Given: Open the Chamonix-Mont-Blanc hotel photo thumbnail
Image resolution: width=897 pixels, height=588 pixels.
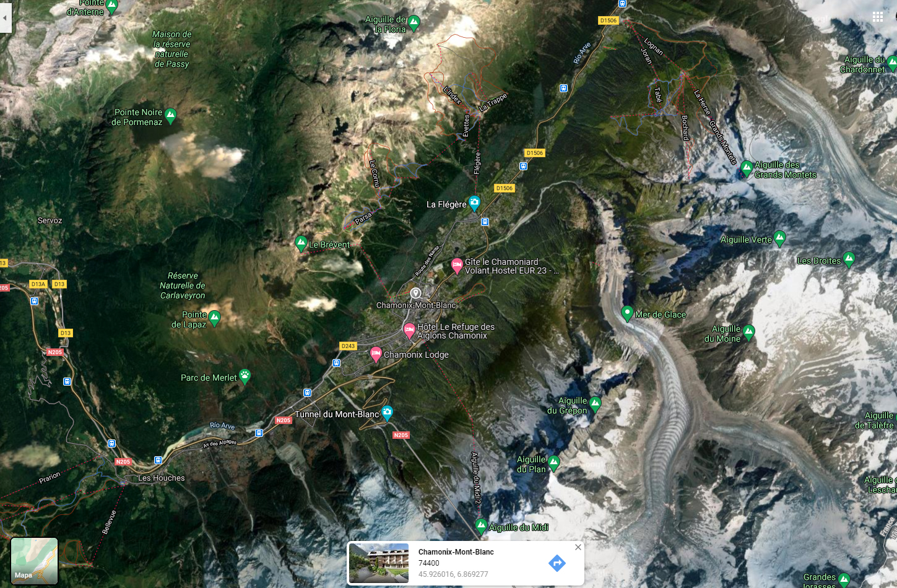Looking at the screenshot, I should 379,563.
